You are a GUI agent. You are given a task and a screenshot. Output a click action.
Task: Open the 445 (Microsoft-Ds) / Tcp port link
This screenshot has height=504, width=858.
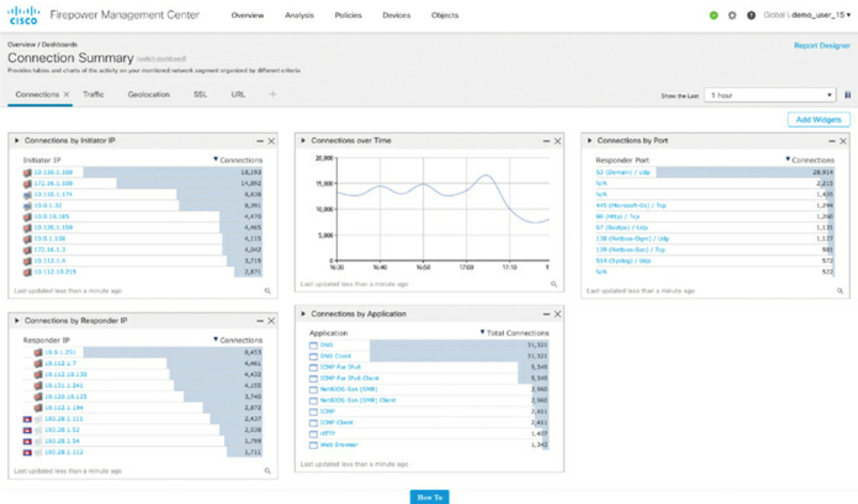click(x=631, y=205)
